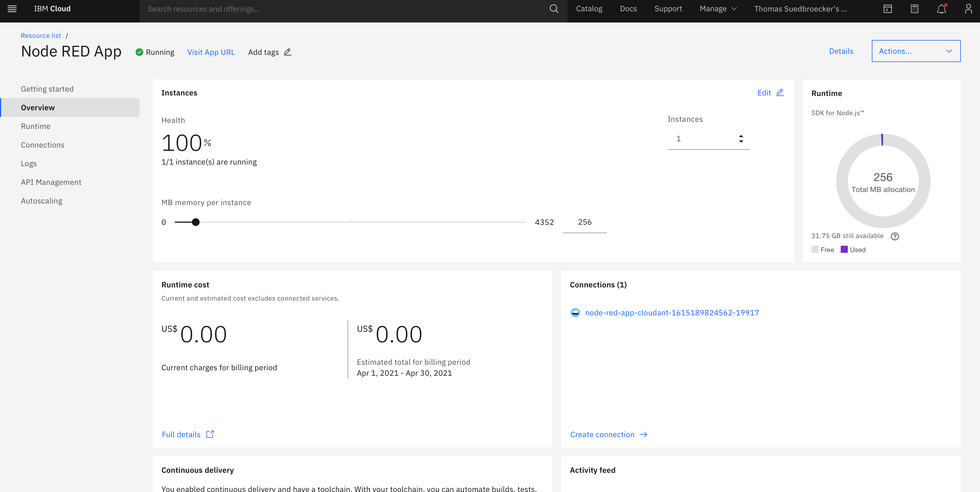Open the hamburger navigation menu

pos(12,9)
